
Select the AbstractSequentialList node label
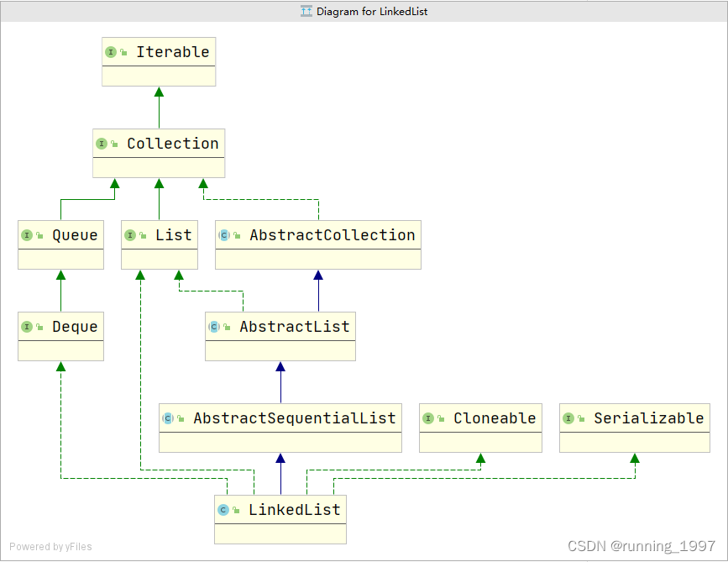(295, 418)
